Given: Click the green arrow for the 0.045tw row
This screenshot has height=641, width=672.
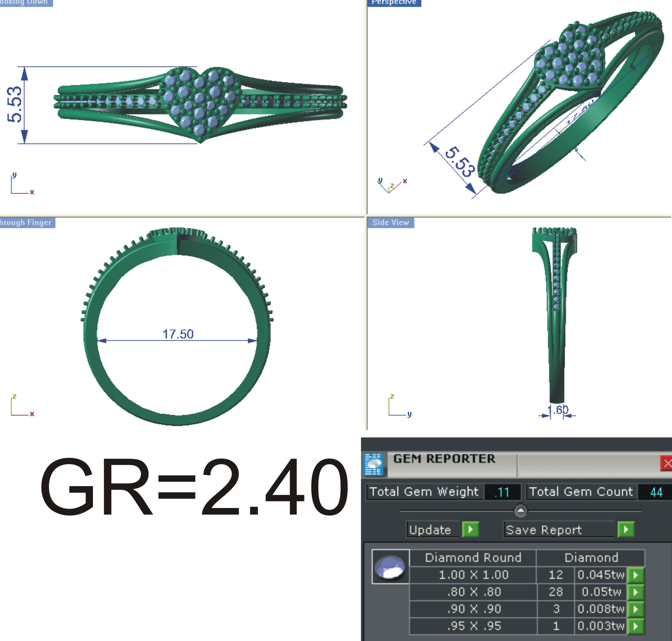Looking at the screenshot, I should click(635, 575).
